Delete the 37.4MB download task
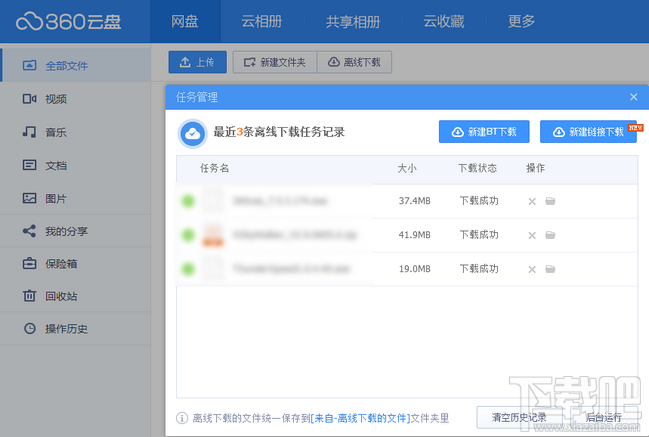The width and height of the screenshot is (649, 437). [532, 202]
